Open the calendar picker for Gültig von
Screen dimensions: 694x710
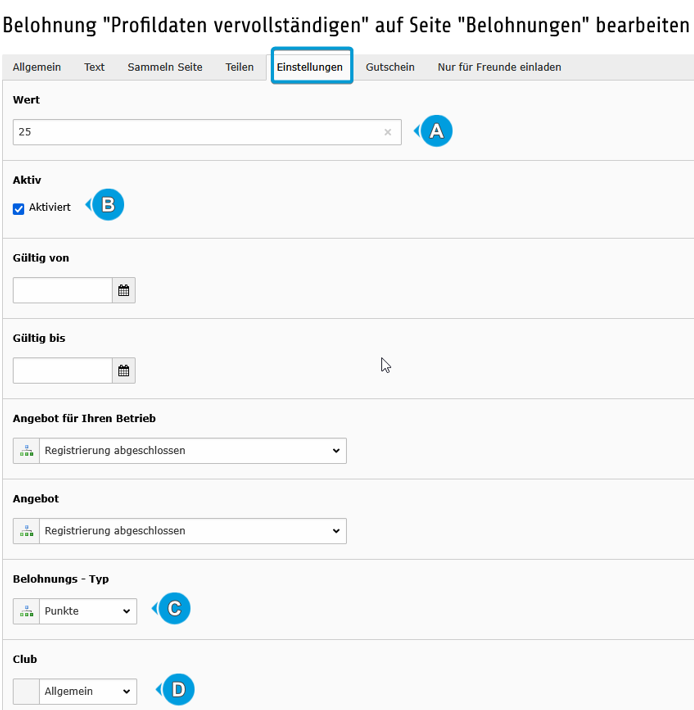(124, 290)
